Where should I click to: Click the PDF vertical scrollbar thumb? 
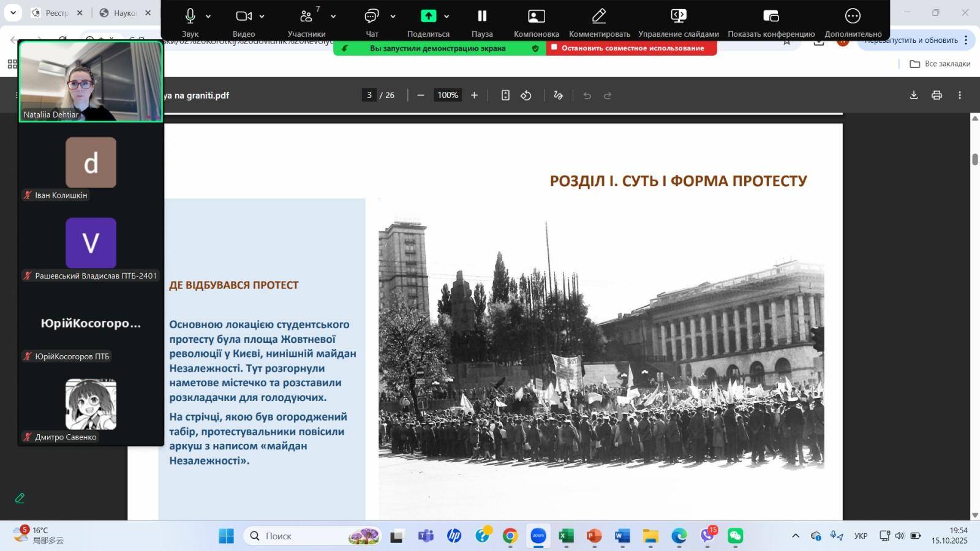click(x=974, y=159)
